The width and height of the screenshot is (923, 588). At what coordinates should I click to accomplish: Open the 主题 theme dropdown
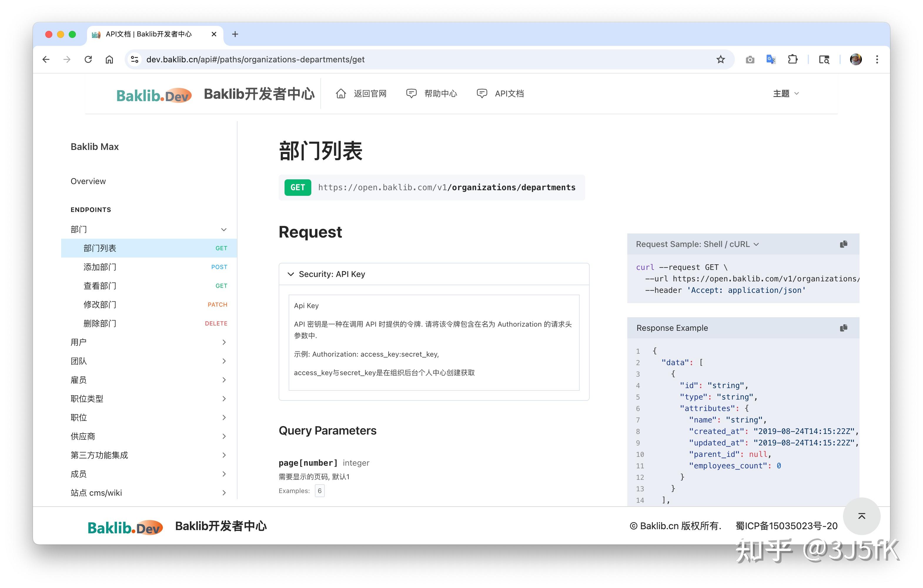tap(786, 93)
